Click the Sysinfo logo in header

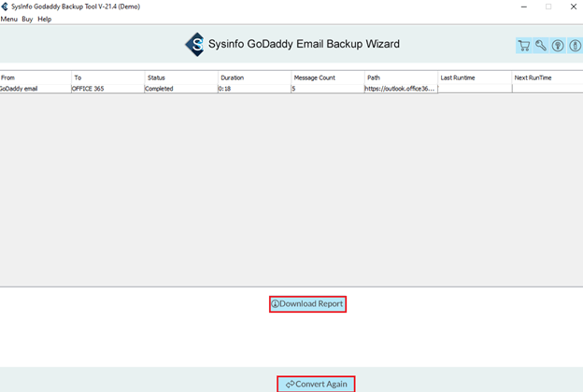[x=195, y=44]
